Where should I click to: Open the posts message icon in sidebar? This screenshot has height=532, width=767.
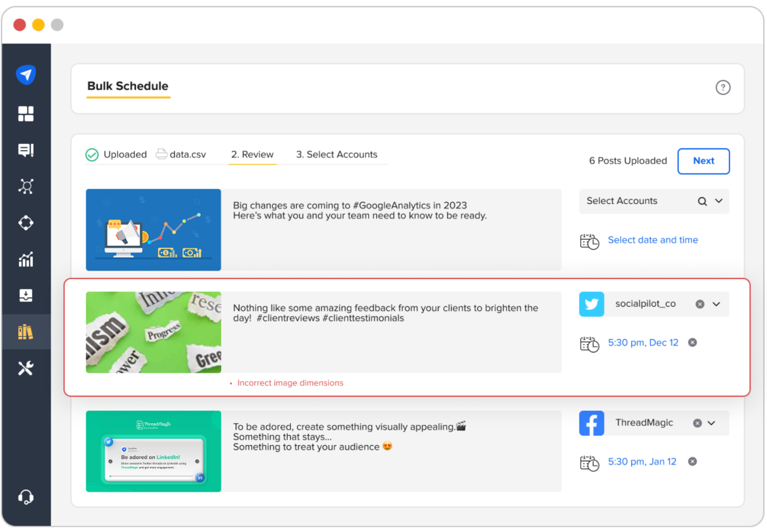coord(26,150)
